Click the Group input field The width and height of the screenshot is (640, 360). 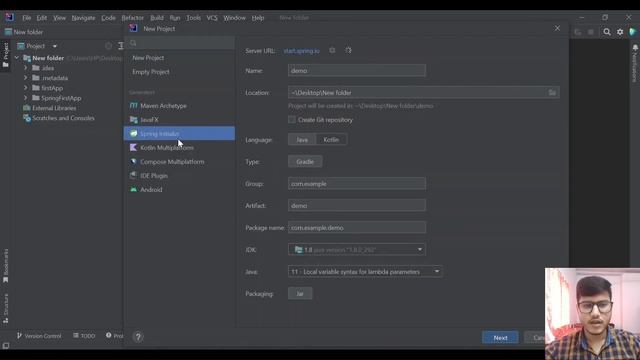coord(357,184)
